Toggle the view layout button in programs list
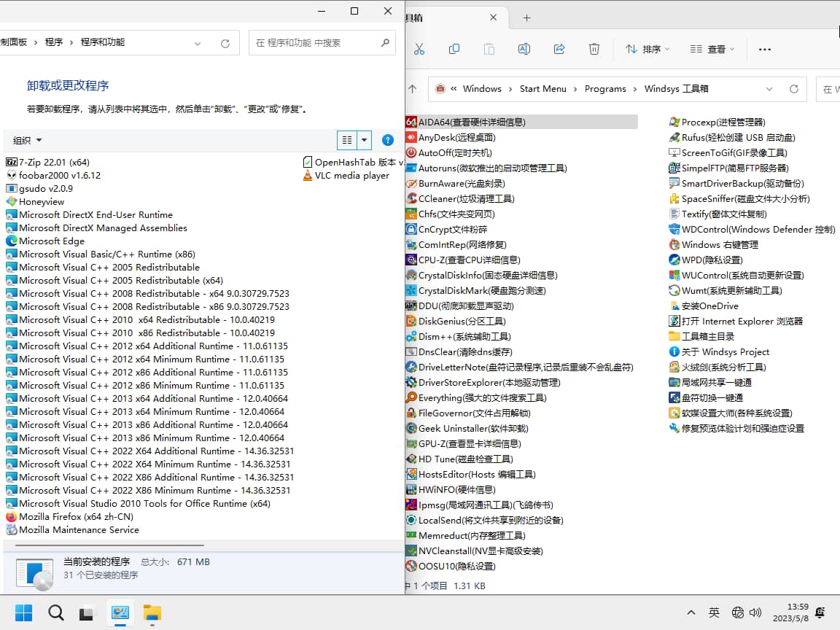Image resolution: width=840 pixels, height=630 pixels. click(347, 140)
